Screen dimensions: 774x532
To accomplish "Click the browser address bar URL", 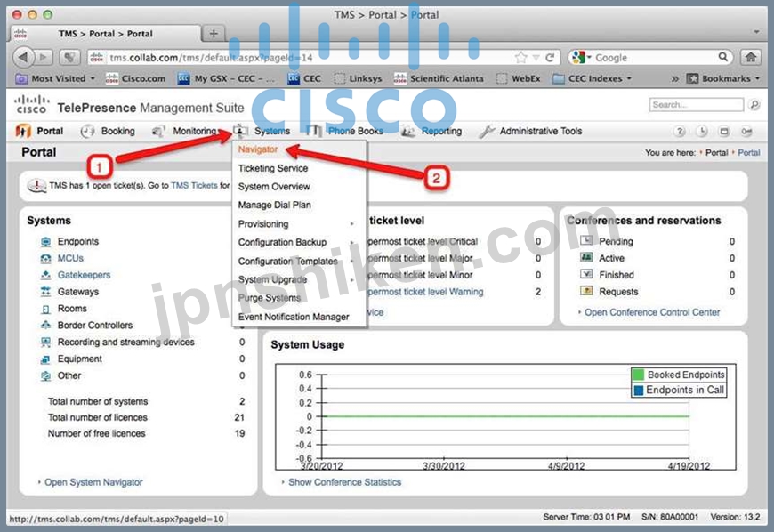I will pos(211,58).
